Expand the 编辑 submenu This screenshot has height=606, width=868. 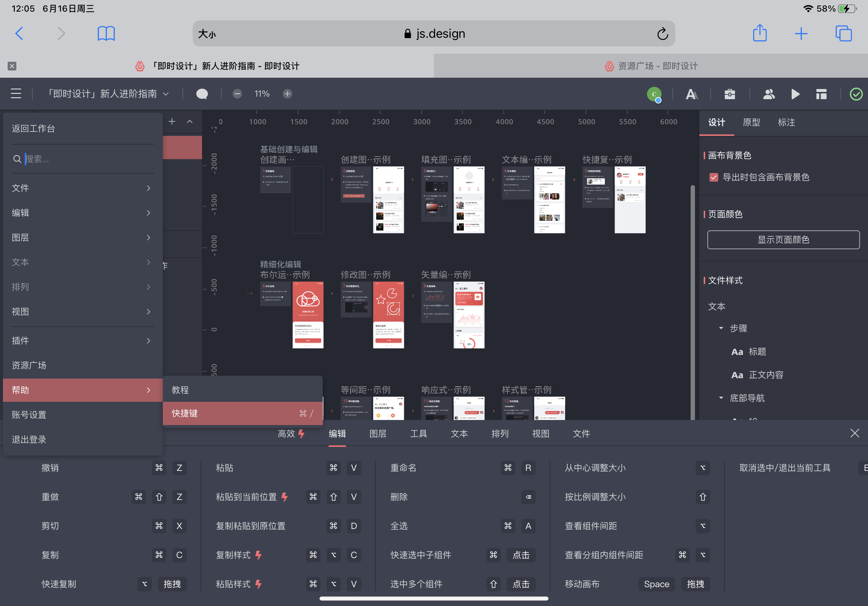coord(83,213)
